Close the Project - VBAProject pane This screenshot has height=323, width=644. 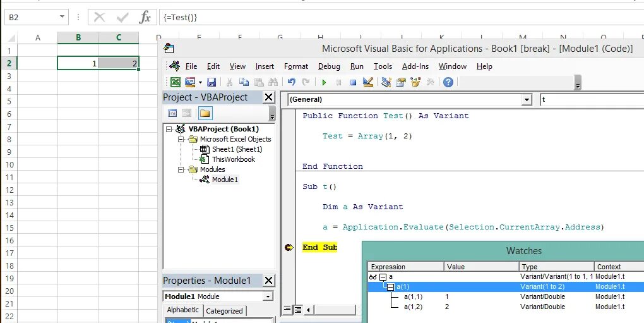pos(268,97)
